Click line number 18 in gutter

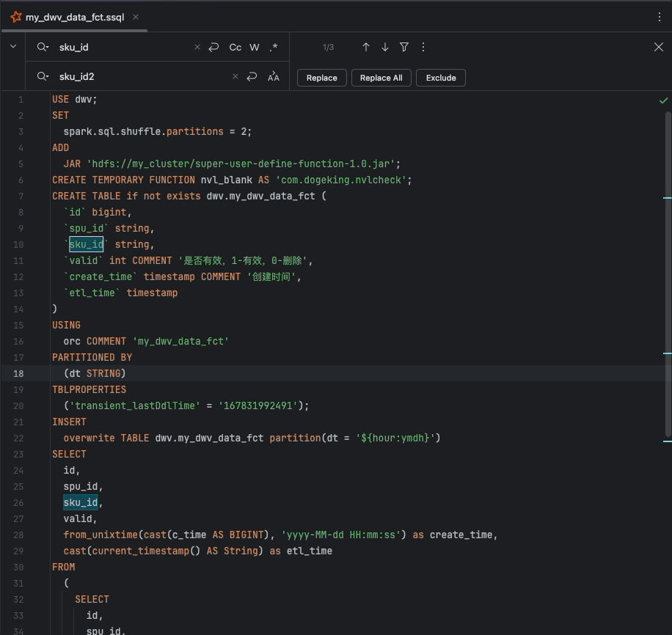coord(18,374)
